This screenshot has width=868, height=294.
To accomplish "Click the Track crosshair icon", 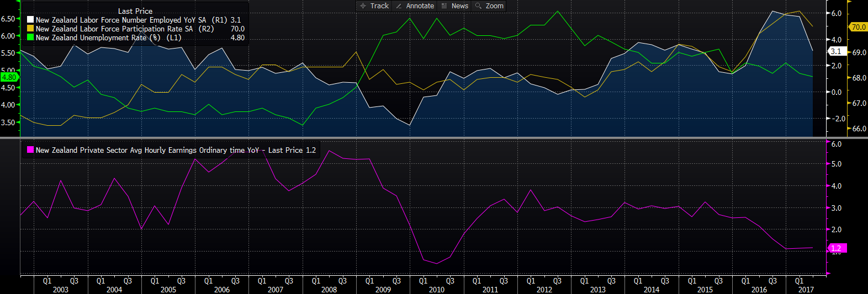I will (363, 6).
